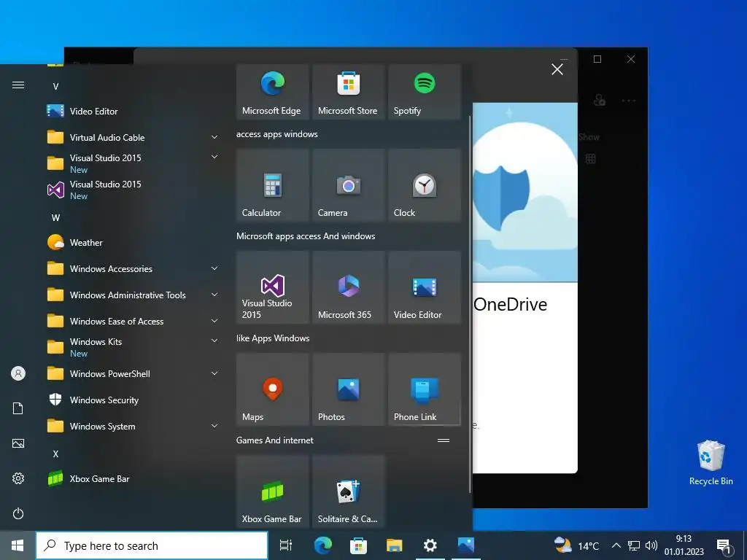Screen dimensions: 747x560
Task: Click the Start menu tiles scrollbar
Action: (471, 305)
